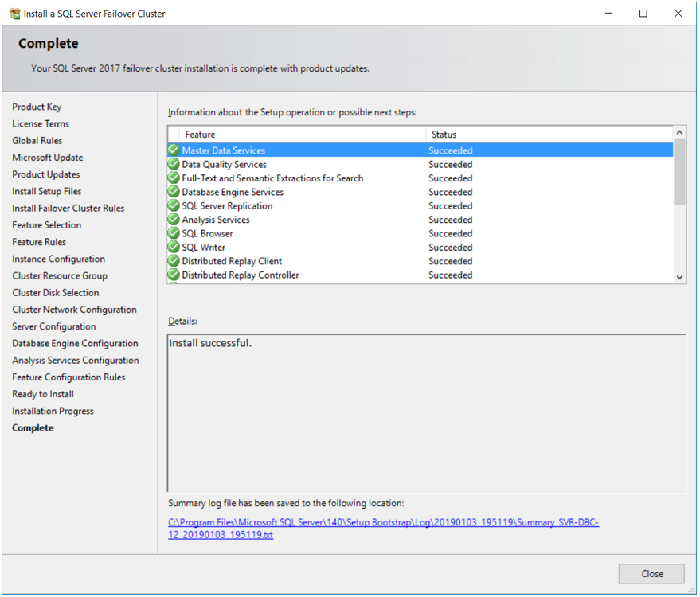Click the scroll down arrow of feature list
700x597 pixels.
coord(679,277)
